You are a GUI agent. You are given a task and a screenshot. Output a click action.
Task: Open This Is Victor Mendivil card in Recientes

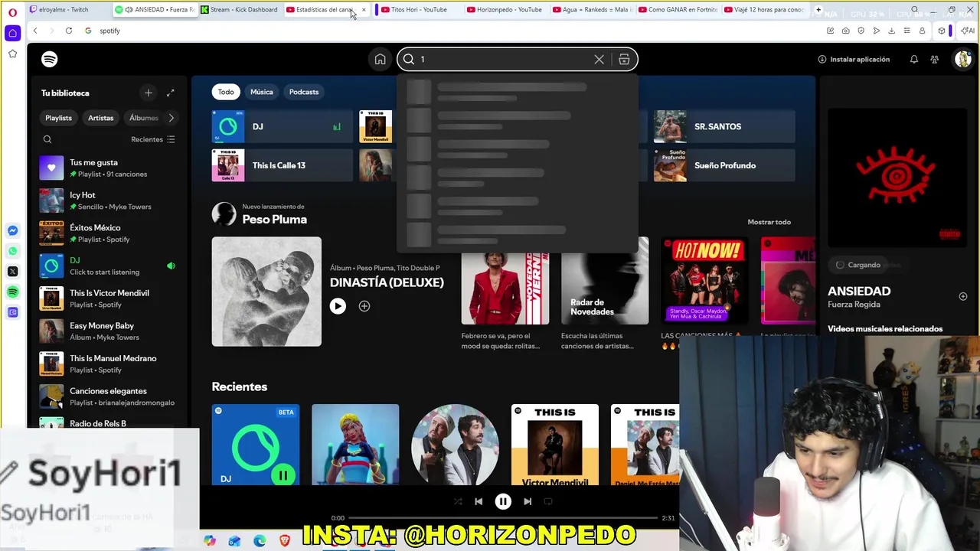tap(555, 445)
